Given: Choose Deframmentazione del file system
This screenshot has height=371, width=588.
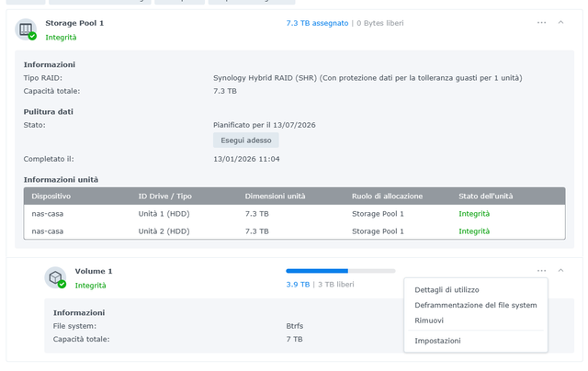Looking at the screenshot, I should tap(476, 305).
